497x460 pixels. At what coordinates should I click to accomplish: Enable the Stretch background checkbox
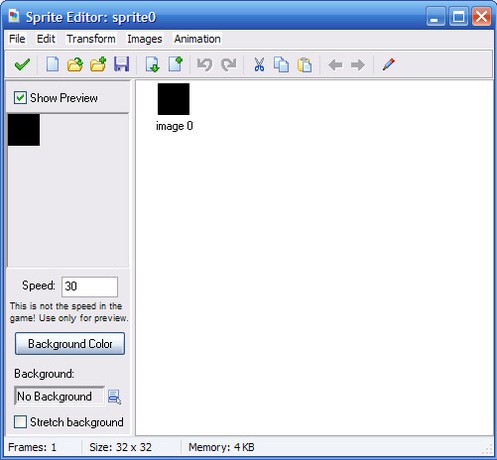pyautogui.click(x=20, y=422)
